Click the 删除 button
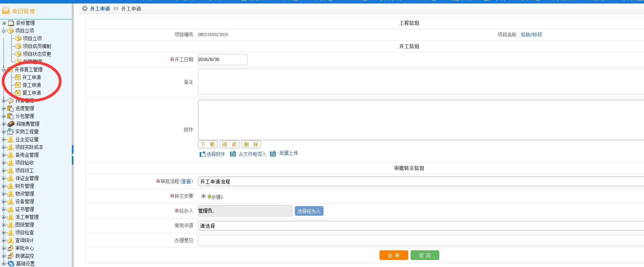Screen dimensions: 644x267 251,144
